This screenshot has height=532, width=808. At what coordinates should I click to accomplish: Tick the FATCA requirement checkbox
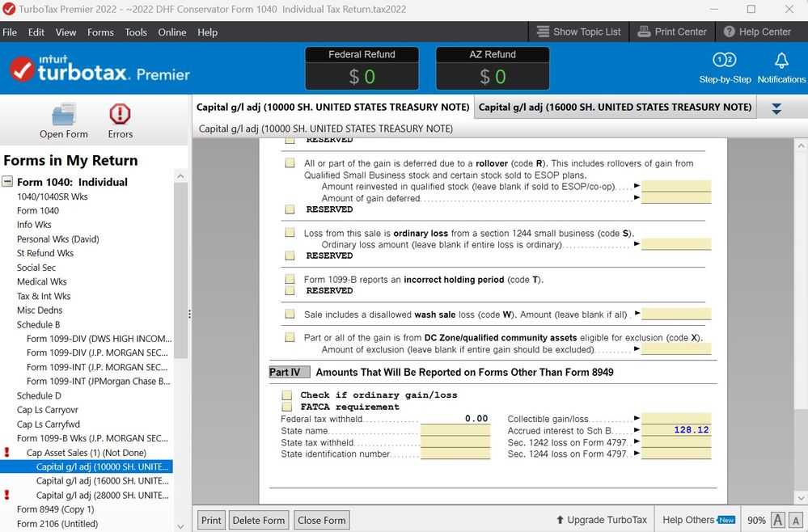(x=287, y=407)
